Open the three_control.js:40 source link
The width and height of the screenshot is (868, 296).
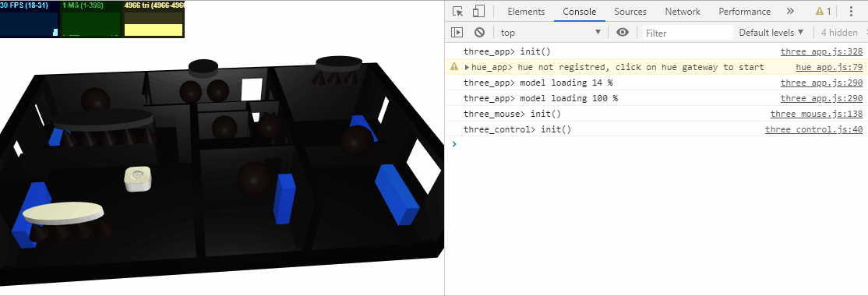[813, 129]
